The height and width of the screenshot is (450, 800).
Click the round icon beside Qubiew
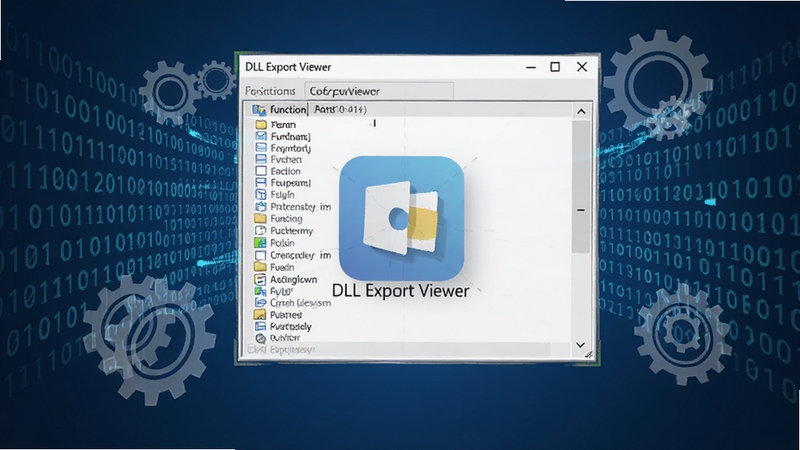(x=260, y=338)
